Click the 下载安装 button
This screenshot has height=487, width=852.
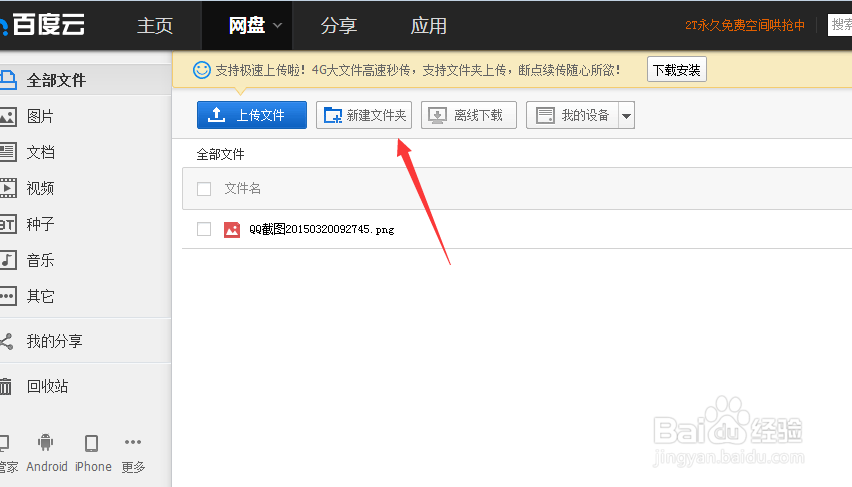(x=676, y=70)
